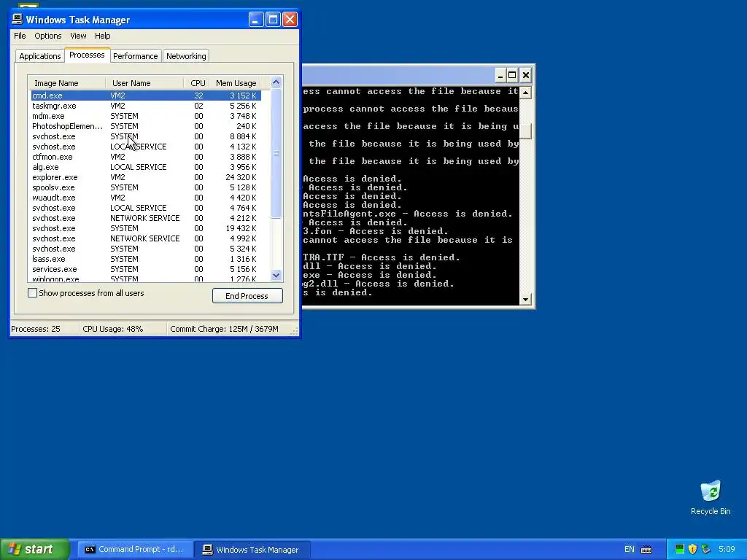Click Command Prompt scroll up arrow
Image resolution: width=747 pixels, height=560 pixels.
pyautogui.click(x=525, y=92)
